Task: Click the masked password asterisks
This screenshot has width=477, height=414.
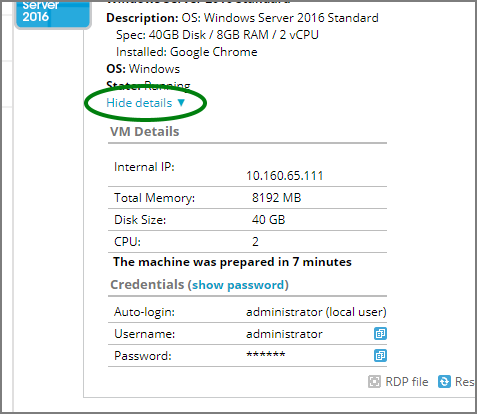Action: coord(266,354)
